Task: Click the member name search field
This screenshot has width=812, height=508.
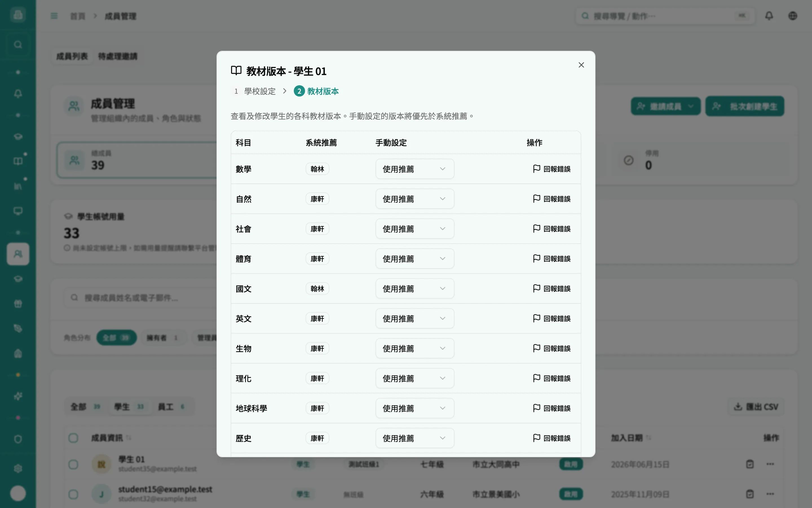Action: [x=141, y=298]
